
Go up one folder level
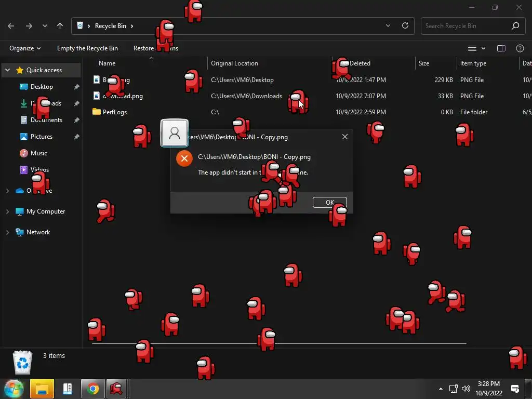(x=60, y=26)
